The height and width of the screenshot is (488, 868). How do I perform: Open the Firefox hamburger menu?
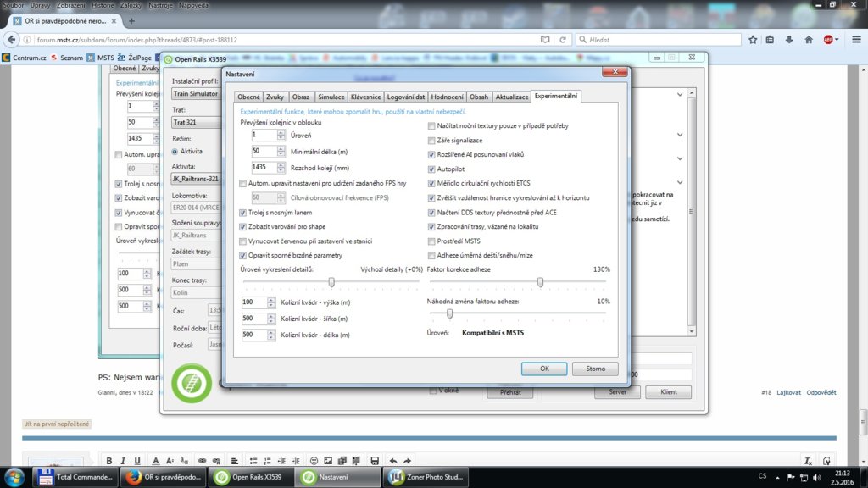[x=856, y=40]
